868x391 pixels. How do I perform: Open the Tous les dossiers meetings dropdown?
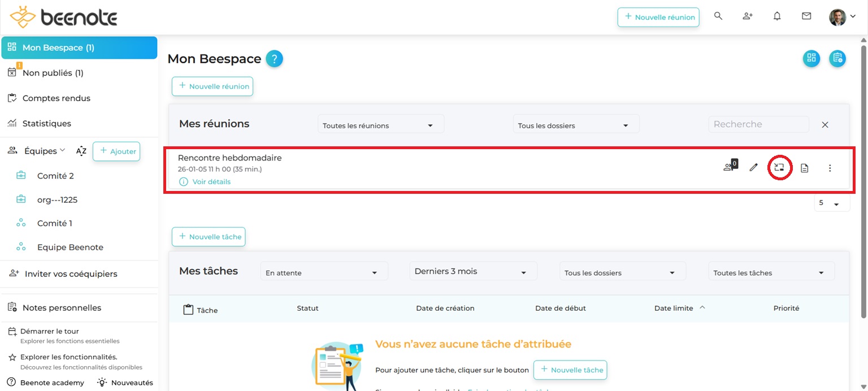pos(575,125)
